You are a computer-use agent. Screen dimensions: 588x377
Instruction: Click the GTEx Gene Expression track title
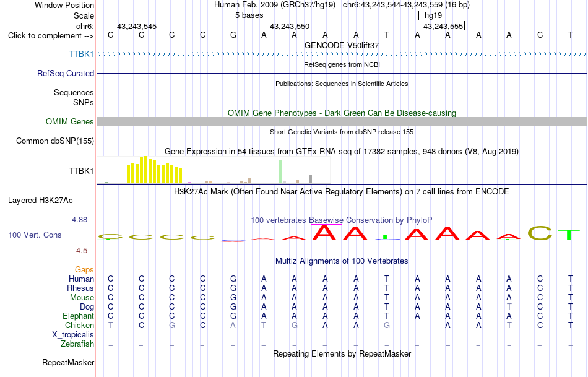click(x=342, y=152)
